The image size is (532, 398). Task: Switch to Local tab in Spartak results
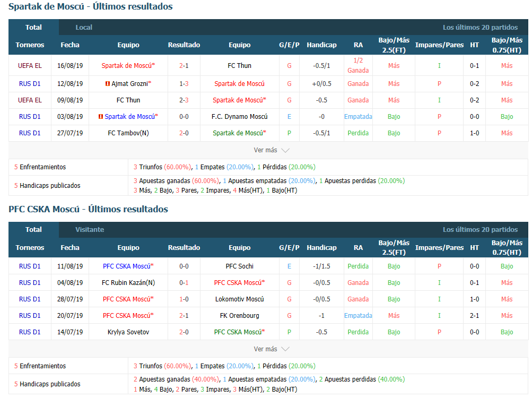(84, 27)
